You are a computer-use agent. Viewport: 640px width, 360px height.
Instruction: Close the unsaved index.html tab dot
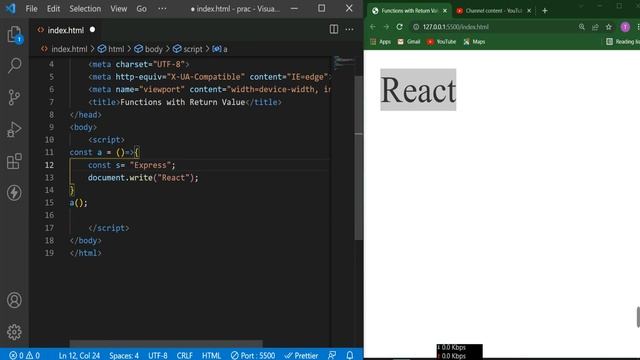pos(92,29)
